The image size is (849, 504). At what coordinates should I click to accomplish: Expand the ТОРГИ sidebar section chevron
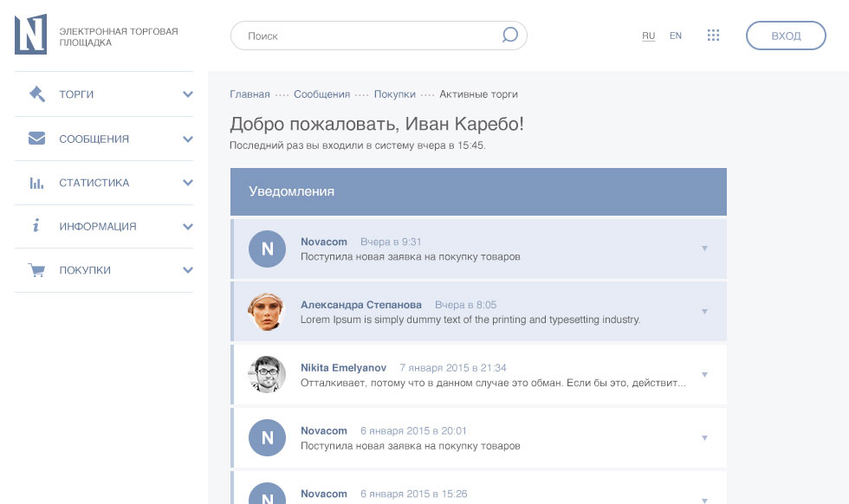pyautogui.click(x=187, y=94)
